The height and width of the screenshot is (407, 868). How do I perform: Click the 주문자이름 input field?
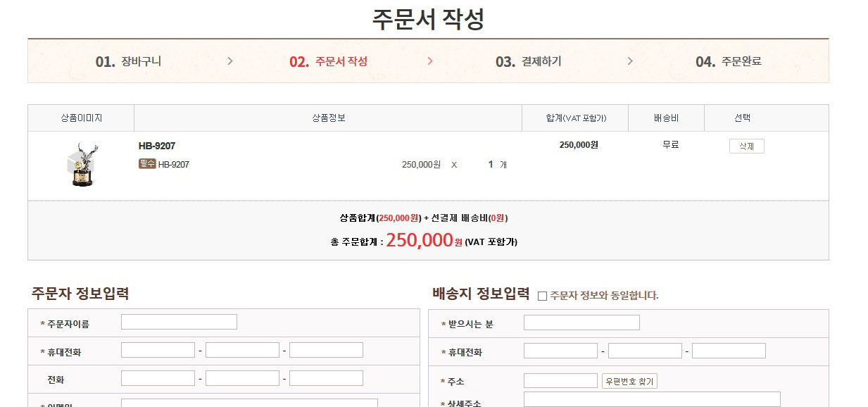[179, 323]
